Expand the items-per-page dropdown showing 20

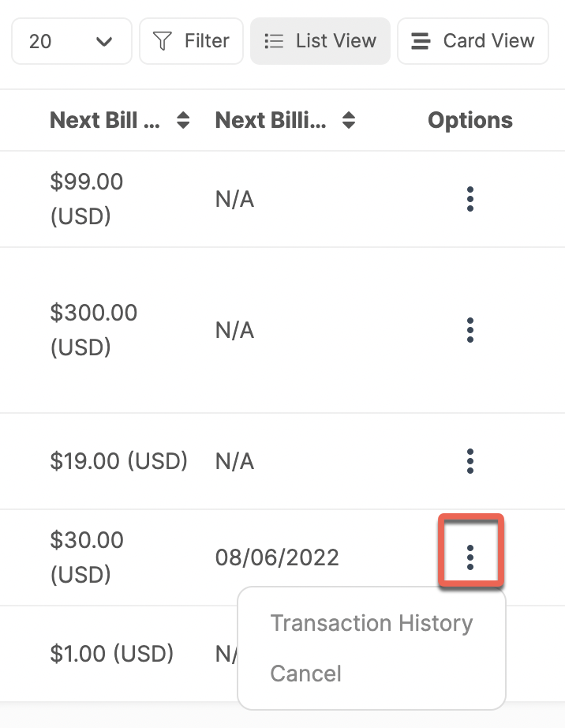click(71, 40)
